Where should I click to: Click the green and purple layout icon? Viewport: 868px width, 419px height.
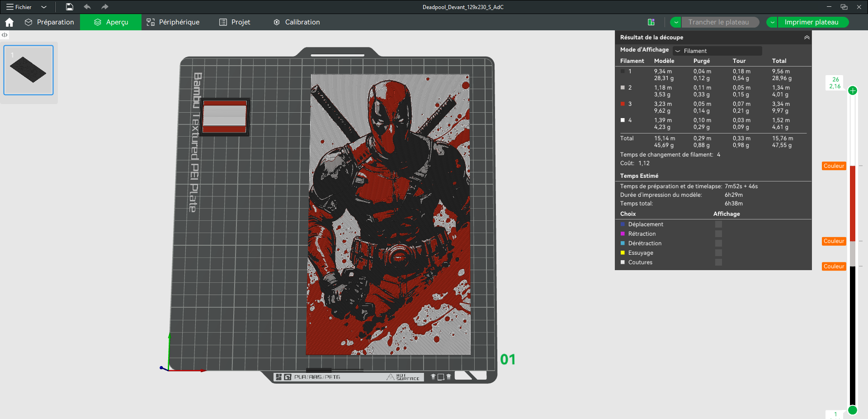click(651, 22)
